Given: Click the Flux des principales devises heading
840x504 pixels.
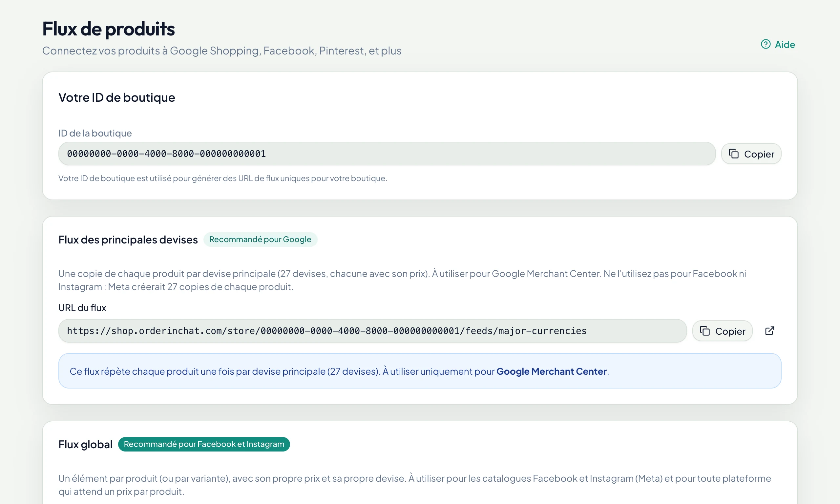Looking at the screenshot, I should click(x=128, y=240).
